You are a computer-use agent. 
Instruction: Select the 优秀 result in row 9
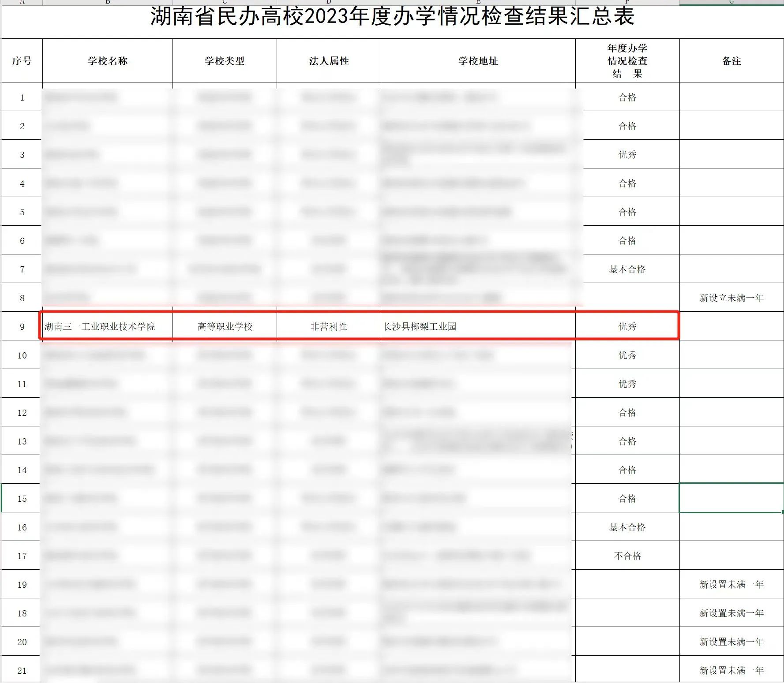(x=627, y=327)
